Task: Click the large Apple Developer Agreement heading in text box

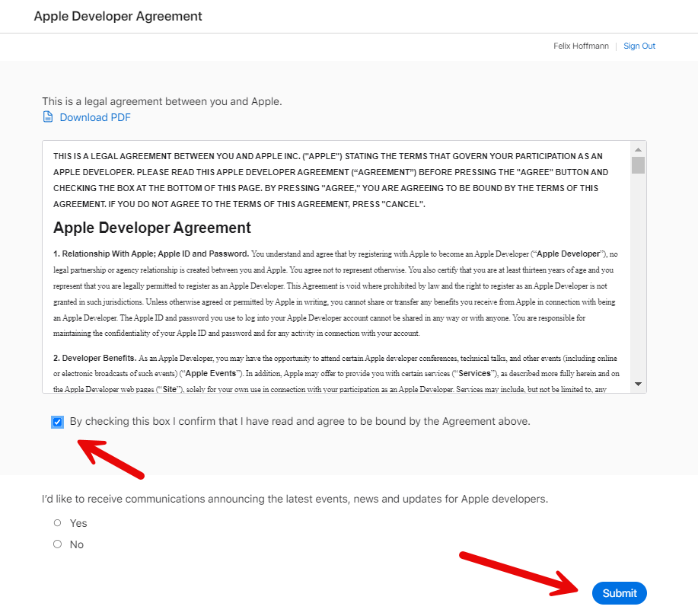Action: (x=152, y=228)
